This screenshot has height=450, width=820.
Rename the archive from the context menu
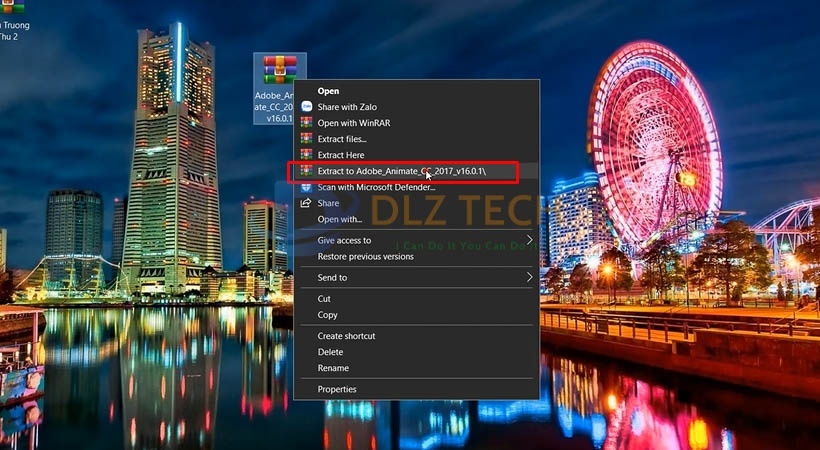(333, 368)
